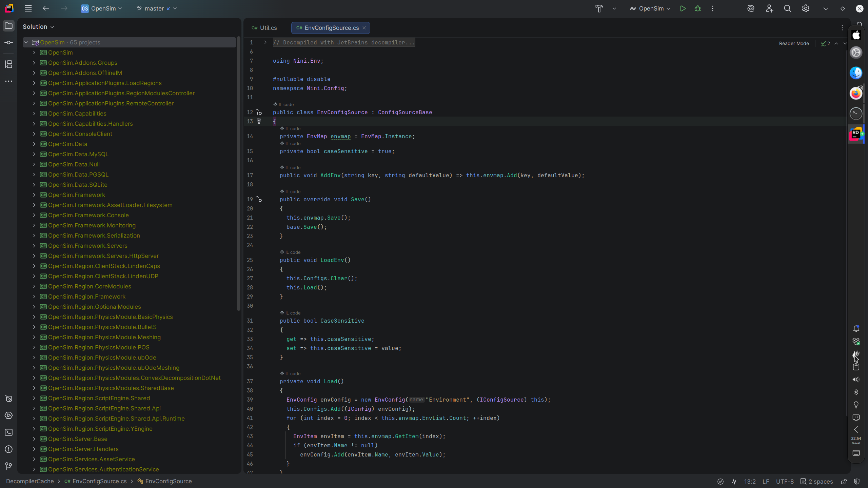Start debugging with the bug icon
Image resolution: width=868 pixels, height=488 pixels.
tap(698, 9)
